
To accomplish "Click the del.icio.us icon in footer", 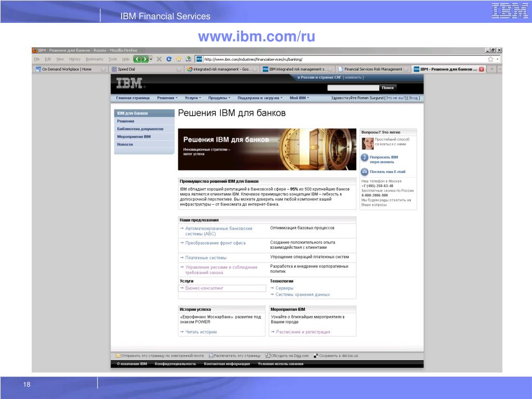I will (x=315, y=356).
